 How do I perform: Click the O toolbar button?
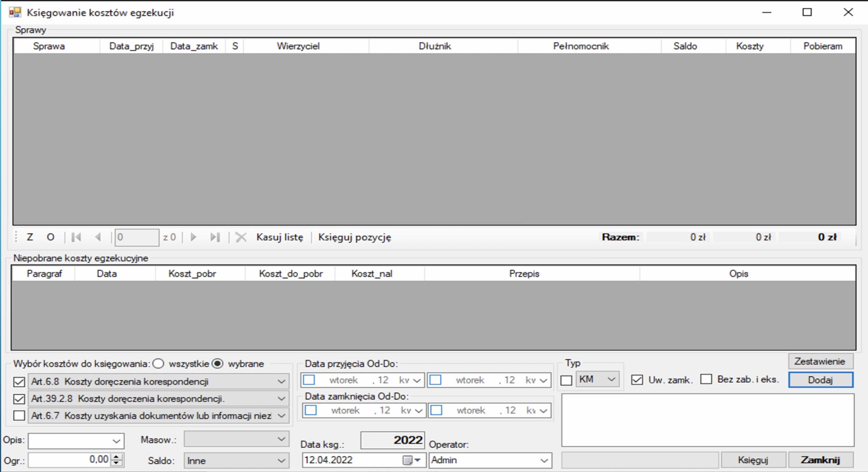tap(51, 237)
